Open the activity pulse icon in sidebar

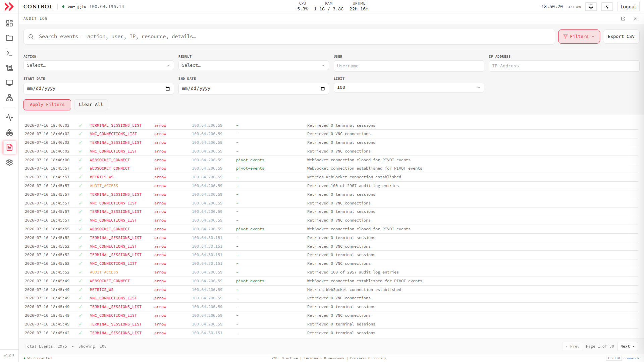[9, 117]
